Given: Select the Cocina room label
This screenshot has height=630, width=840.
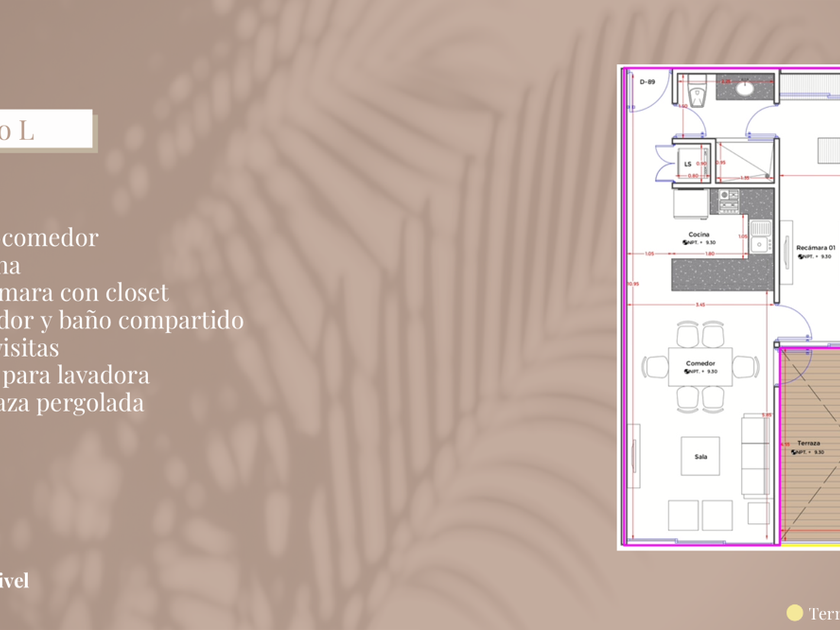Looking at the screenshot, I should [699, 234].
